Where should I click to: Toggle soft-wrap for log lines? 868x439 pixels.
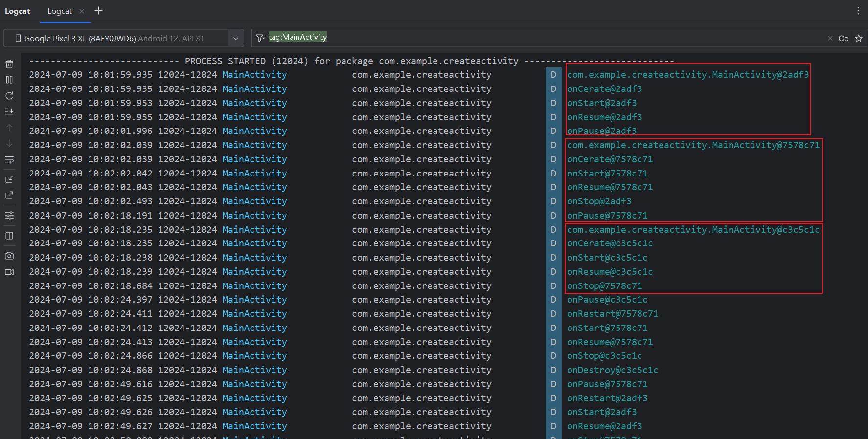tap(9, 160)
